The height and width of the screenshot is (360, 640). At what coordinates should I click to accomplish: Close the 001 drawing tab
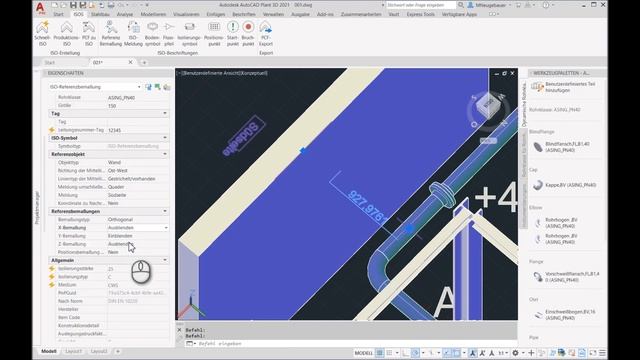pos(131,62)
